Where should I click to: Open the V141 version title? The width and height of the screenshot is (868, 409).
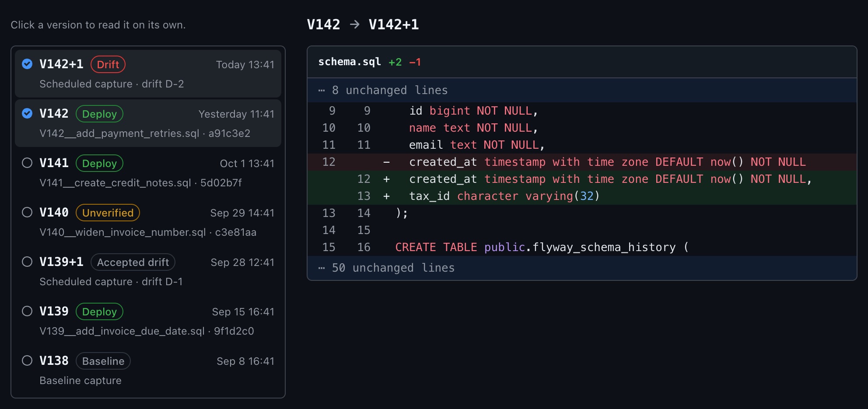pos(54,163)
